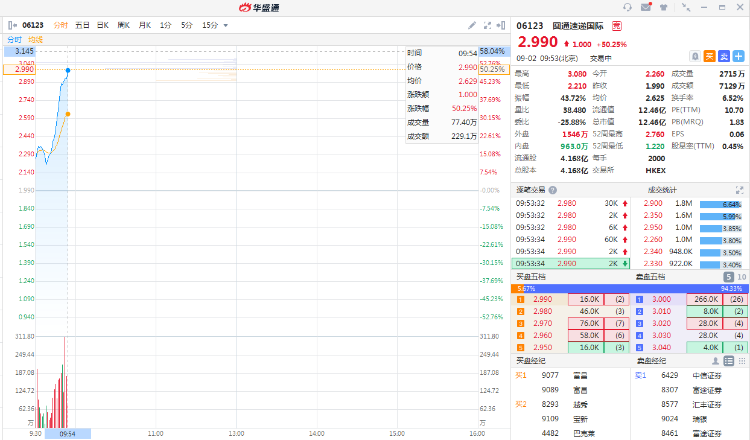Collapse the right quote panel icon
Viewport: 750px width, 440px height.
[x=501, y=25]
